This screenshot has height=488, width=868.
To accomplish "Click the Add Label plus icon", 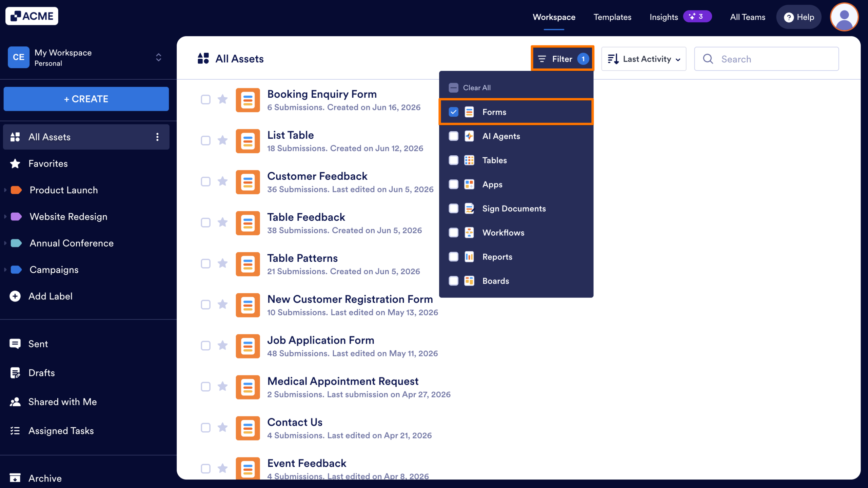I will click(15, 296).
